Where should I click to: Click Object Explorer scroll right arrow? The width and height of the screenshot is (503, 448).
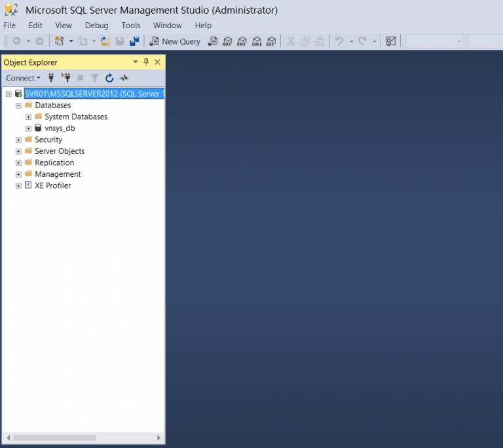[x=158, y=438]
